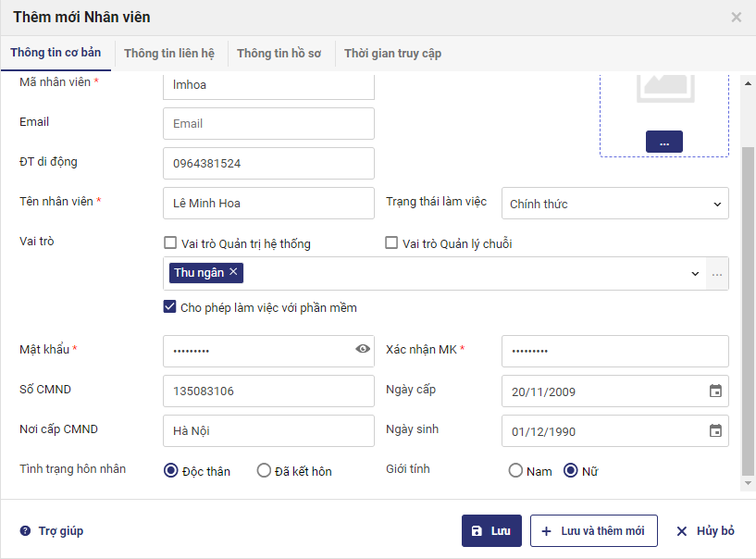
Task: Enable Vai trò Quản trị hệ thống checkbox
Action: [x=170, y=243]
